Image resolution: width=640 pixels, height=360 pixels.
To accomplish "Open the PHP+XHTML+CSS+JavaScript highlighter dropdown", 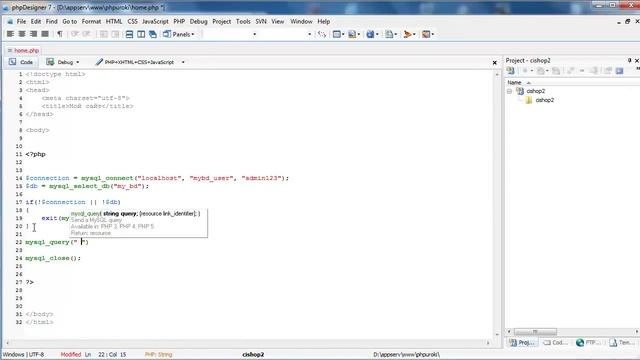I will tap(140, 62).
